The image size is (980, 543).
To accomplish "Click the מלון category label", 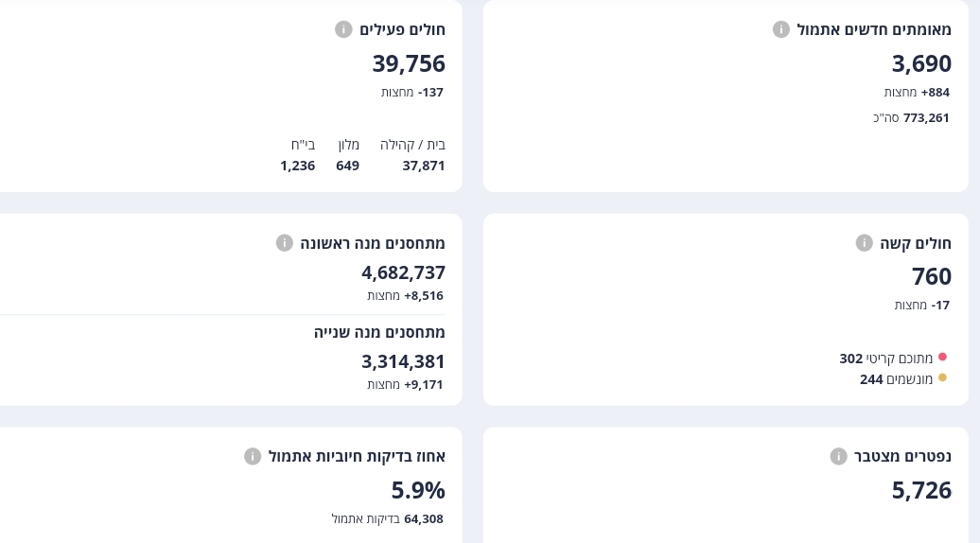I will 349,145.
